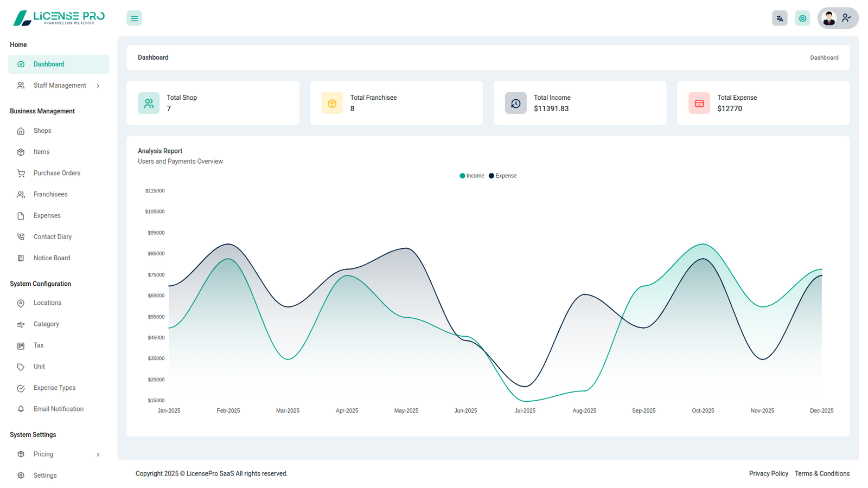Click the Total Shop users icon
868x488 pixels.
point(149,103)
